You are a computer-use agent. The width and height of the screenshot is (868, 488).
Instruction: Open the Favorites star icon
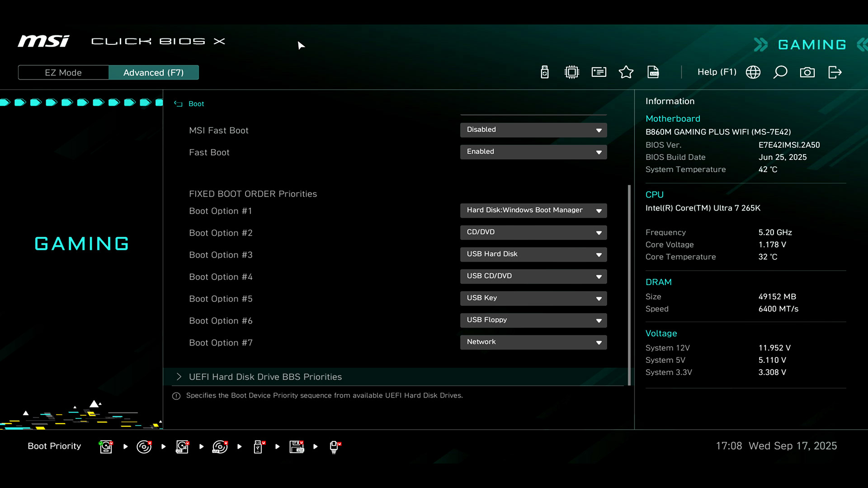click(626, 72)
